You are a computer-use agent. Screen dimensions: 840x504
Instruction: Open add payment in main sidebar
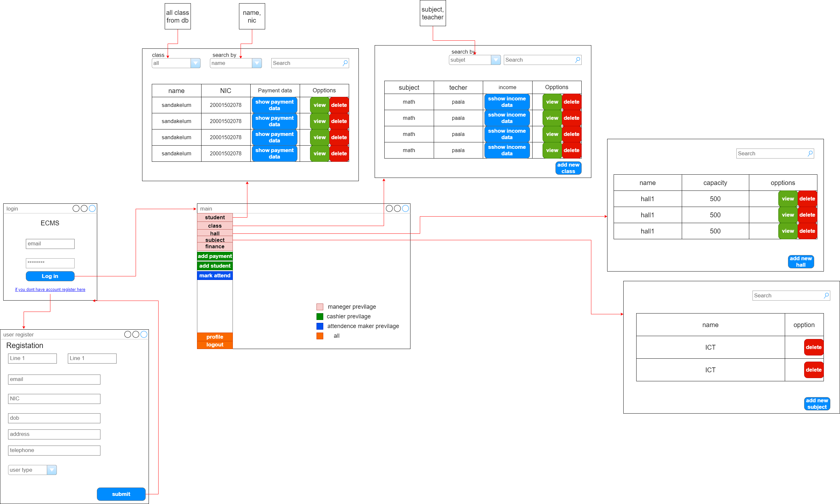[x=215, y=256]
